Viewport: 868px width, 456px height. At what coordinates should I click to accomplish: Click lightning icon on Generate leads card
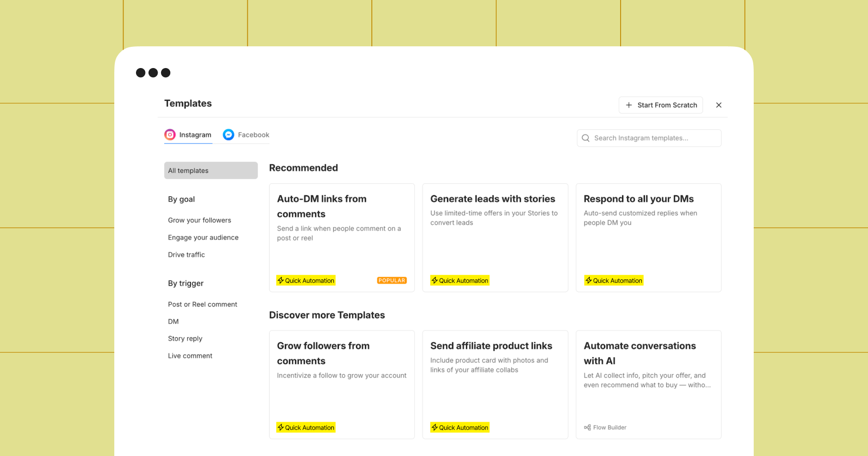tap(434, 280)
